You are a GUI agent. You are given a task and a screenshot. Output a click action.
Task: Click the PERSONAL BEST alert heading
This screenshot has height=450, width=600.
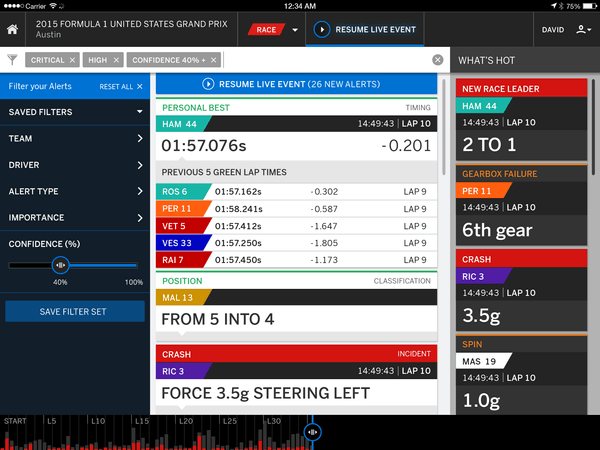tap(196, 108)
